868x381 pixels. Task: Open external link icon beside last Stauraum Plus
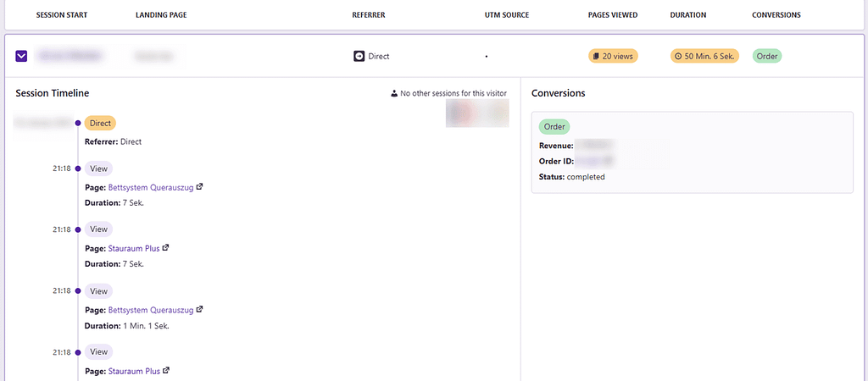pos(165,371)
